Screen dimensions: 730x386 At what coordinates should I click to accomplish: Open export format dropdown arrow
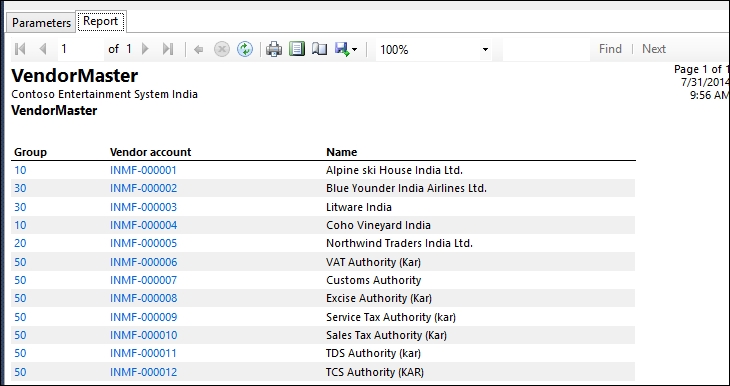pos(355,49)
